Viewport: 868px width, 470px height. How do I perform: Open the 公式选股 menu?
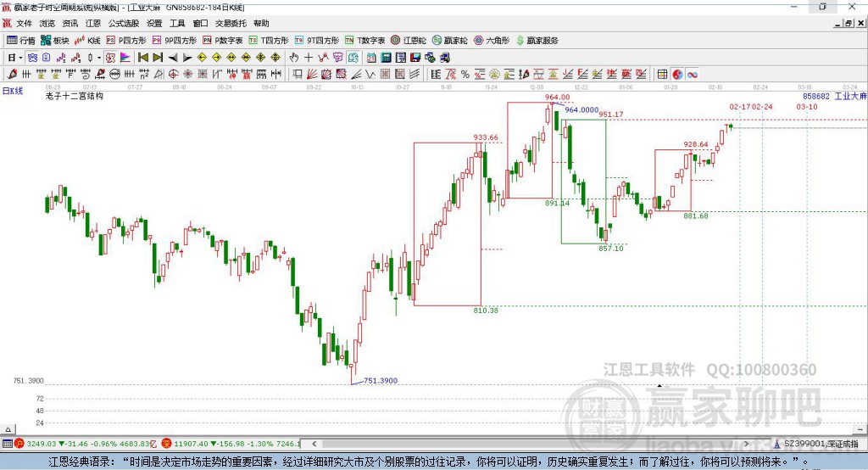click(124, 23)
